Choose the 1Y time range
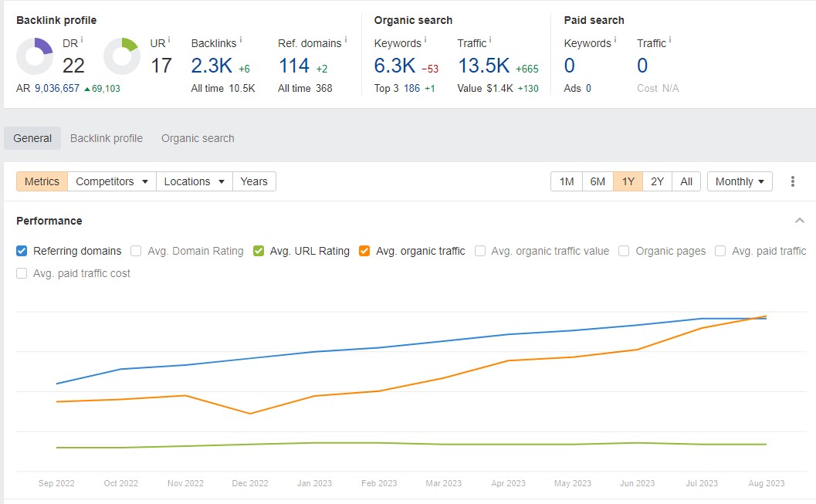 click(628, 181)
